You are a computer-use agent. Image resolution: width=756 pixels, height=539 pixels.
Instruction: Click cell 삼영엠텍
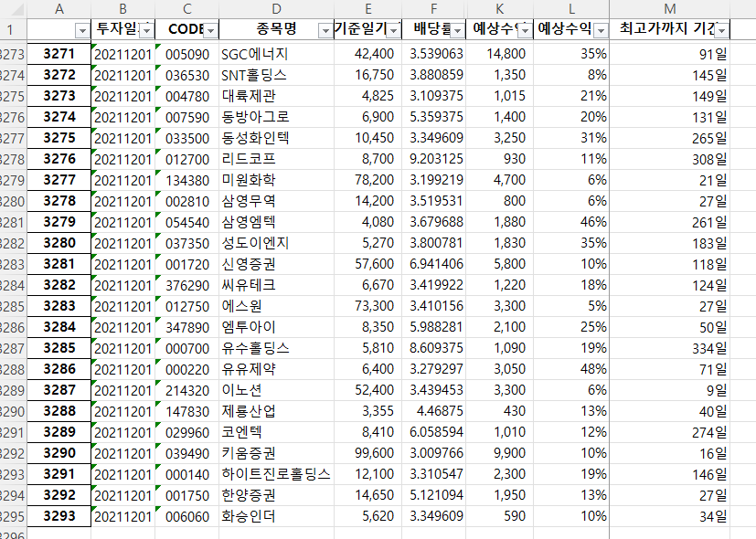pyautogui.click(x=276, y=222)
